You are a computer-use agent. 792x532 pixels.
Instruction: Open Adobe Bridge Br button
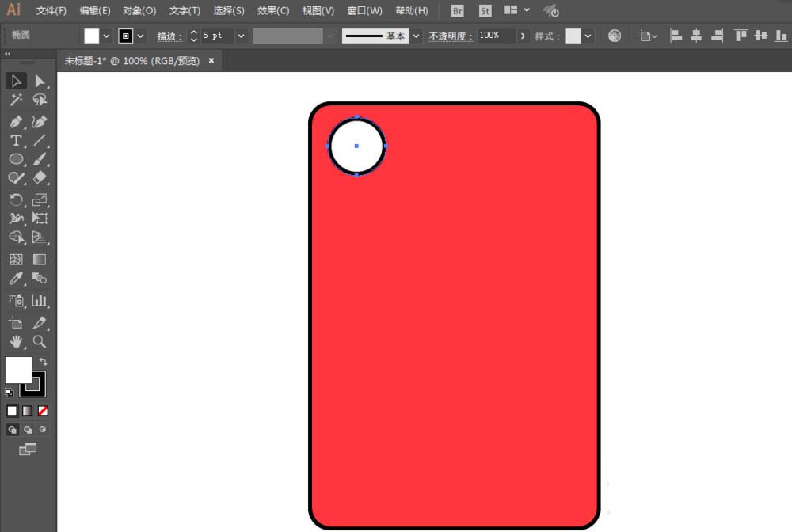(457, 10)
